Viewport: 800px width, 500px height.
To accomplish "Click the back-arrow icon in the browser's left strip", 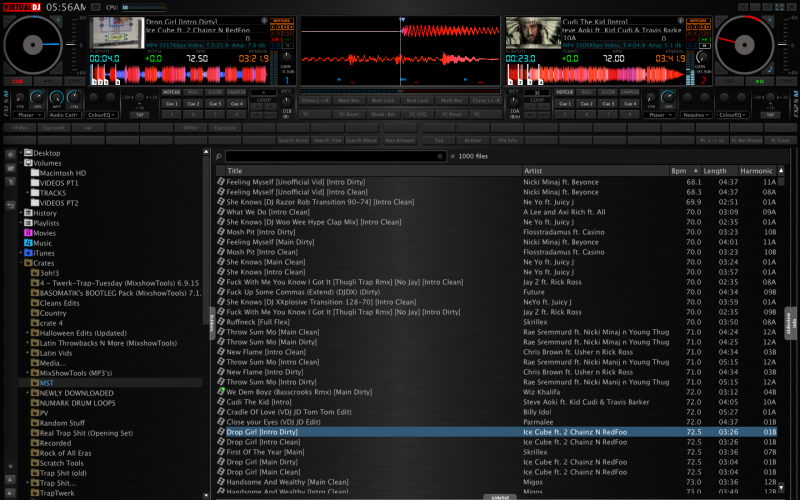I will 10,205.
